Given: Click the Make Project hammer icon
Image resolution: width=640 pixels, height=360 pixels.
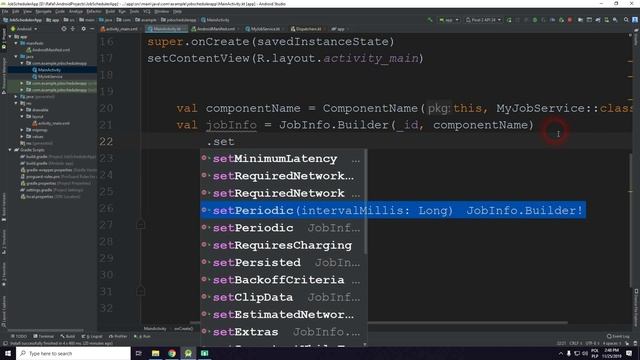Looking at the screenshot, I should (x=429, y=20).
